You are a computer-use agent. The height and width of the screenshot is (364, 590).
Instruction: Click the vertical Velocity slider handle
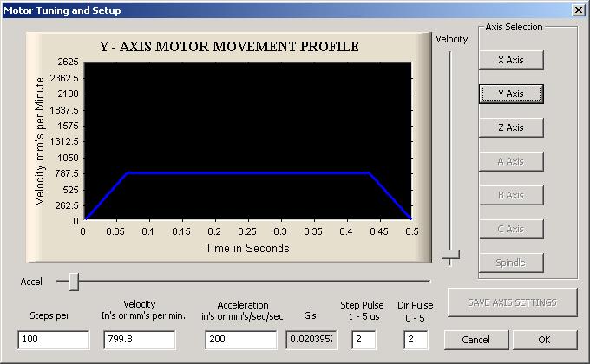(450, 255)
